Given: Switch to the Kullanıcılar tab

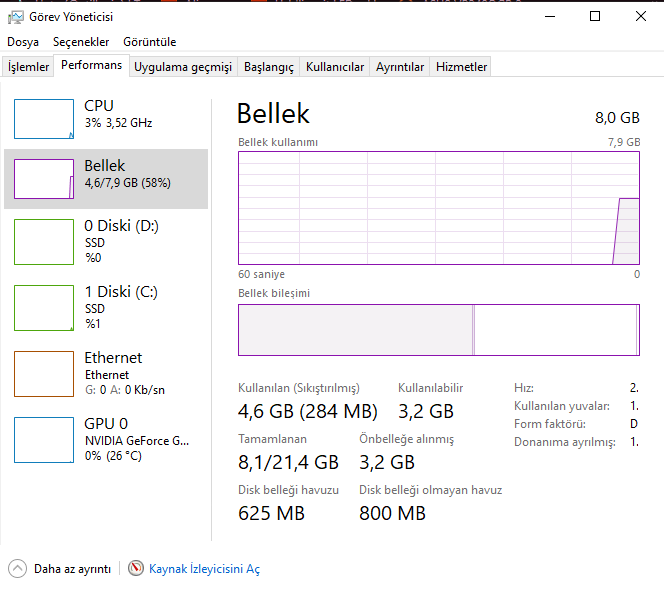Looking at the screenshot, I should (335, 67).
